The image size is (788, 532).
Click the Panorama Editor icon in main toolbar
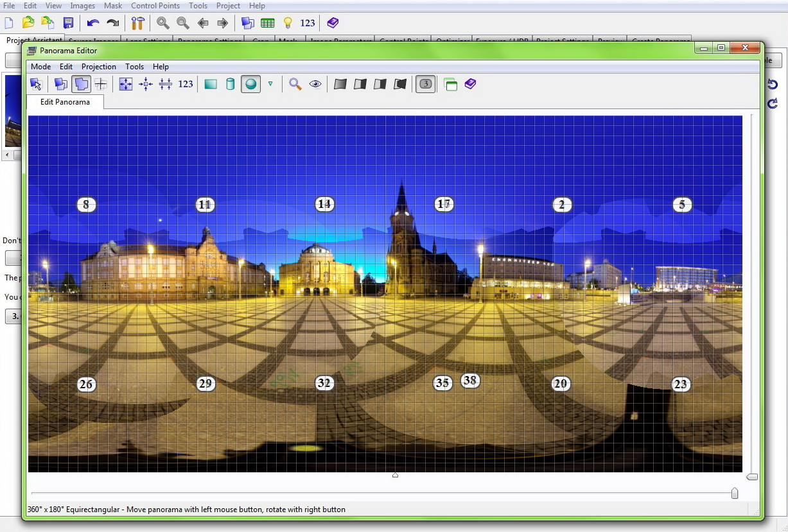[248, 23]
